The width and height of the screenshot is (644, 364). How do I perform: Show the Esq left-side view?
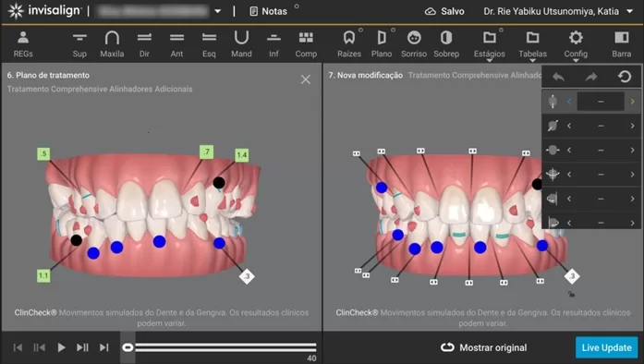tap(209, 44)
